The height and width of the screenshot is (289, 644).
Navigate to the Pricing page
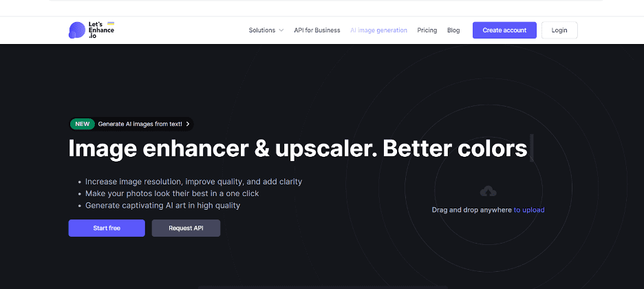tap(427, 30)
